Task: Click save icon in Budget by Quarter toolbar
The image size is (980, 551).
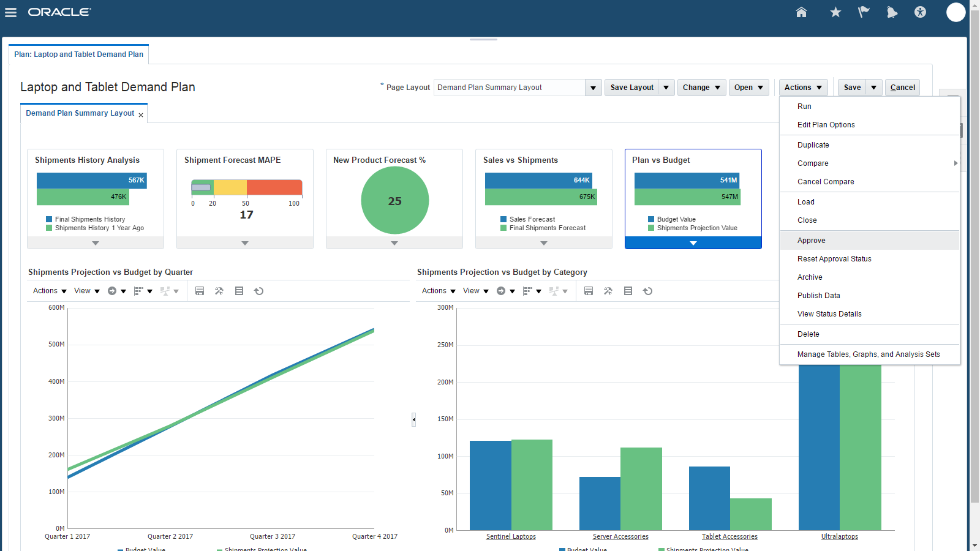Action: (x=200, y=291)
